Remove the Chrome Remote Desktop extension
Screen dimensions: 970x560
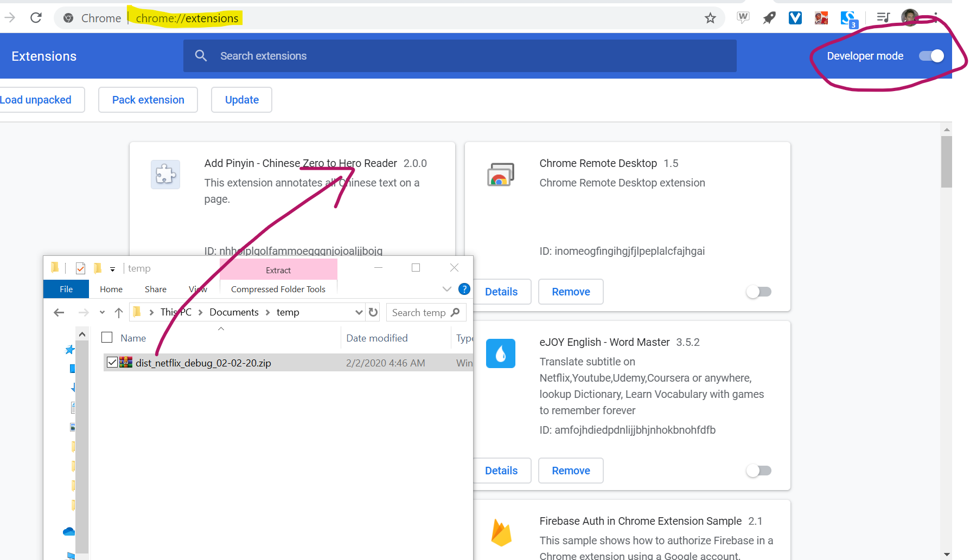pos(571,292)
